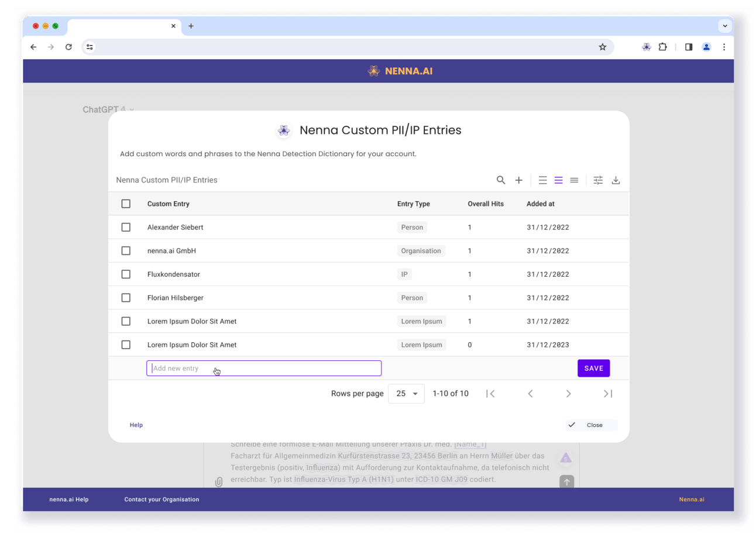Click the attachment paperclip icon
The height and width of the screenshot is (544, 756).
coord(219,482)
